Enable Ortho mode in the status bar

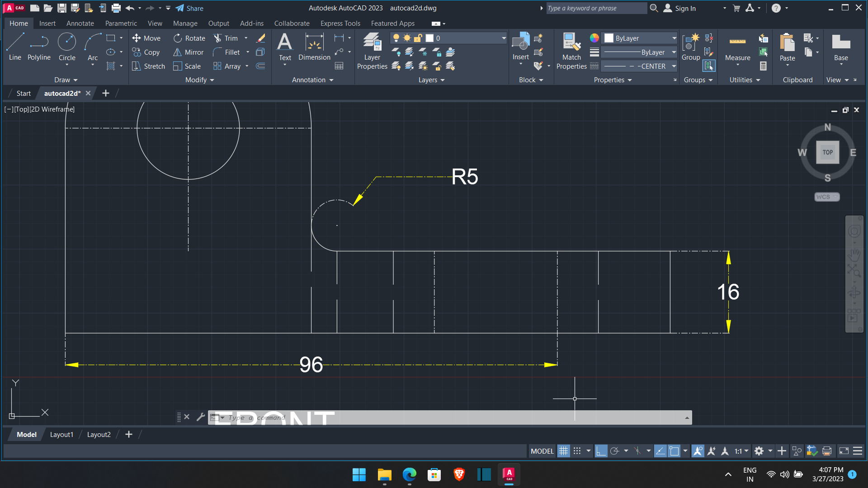point(601,450)
